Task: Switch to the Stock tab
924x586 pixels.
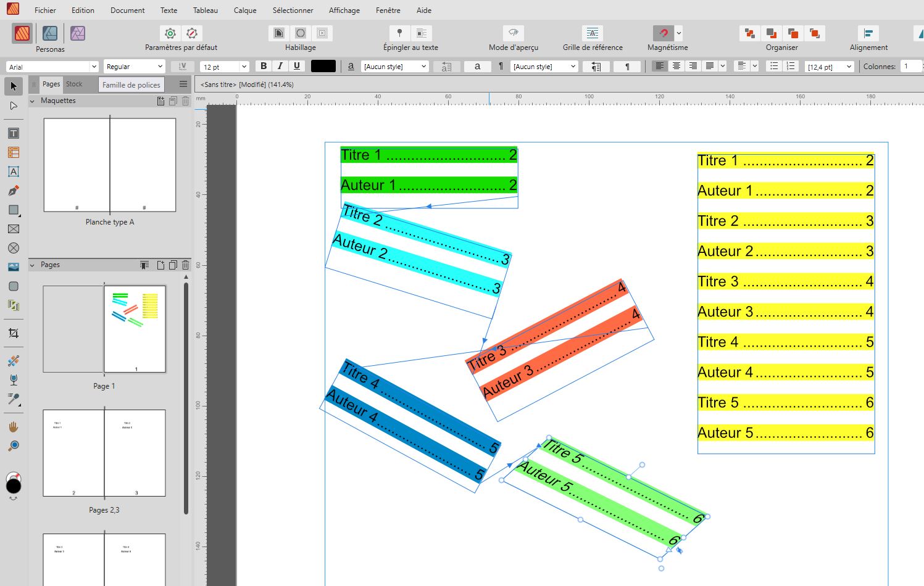Action: [x=74, y=84]
